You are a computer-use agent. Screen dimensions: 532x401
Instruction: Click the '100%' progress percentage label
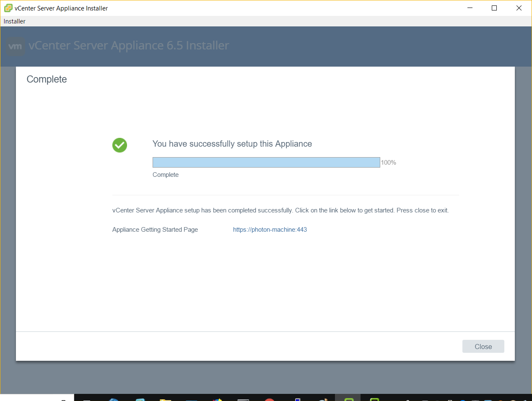[x=388, y=163]
